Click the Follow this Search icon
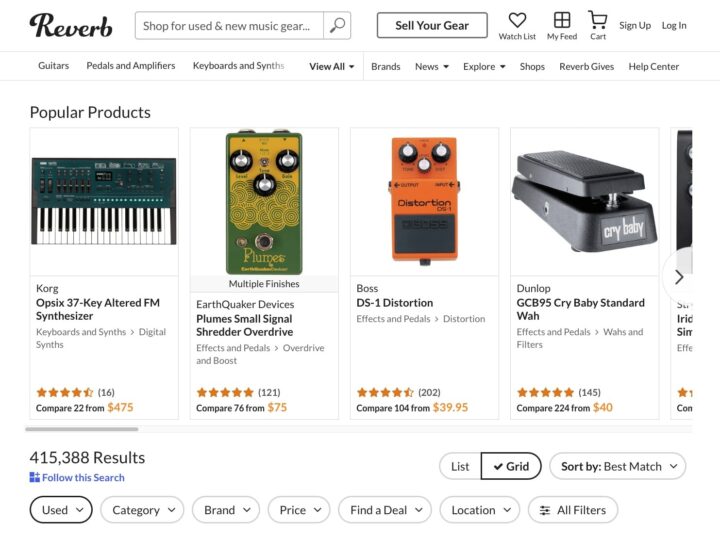The height and width of the screenshot is (538, 720). coord(35,478)
